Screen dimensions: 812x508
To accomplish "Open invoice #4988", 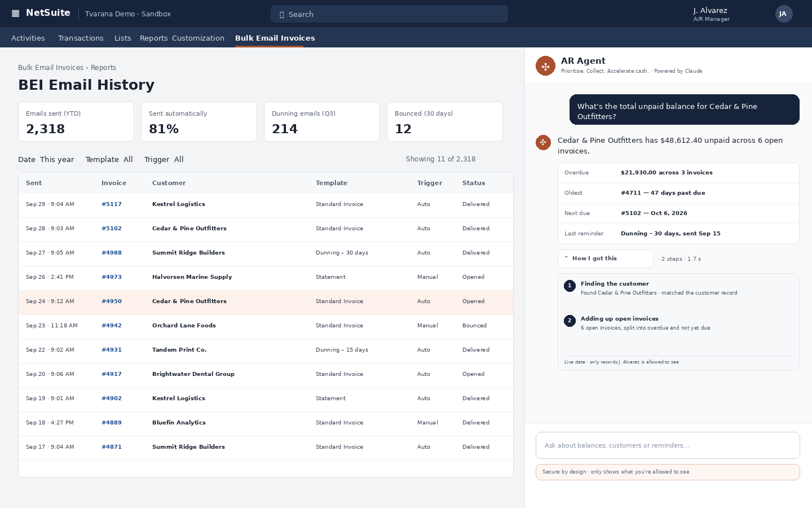I will [112, 253].
